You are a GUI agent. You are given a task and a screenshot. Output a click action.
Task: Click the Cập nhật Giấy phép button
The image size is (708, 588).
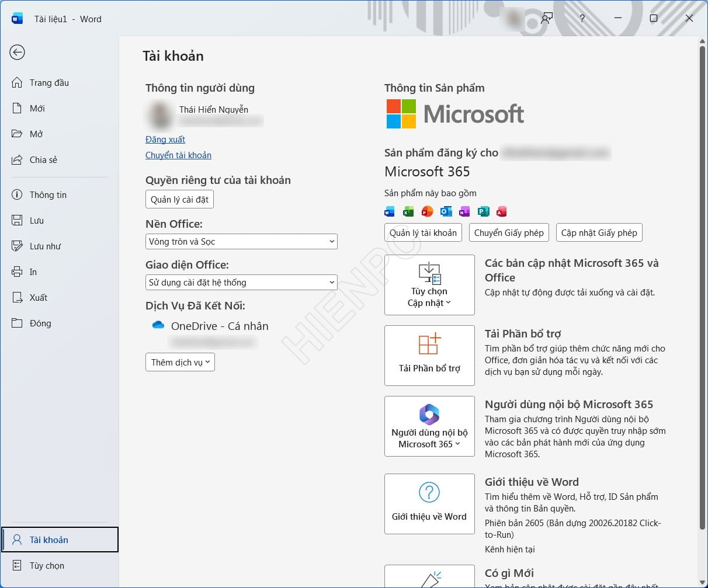pos(599,233)
